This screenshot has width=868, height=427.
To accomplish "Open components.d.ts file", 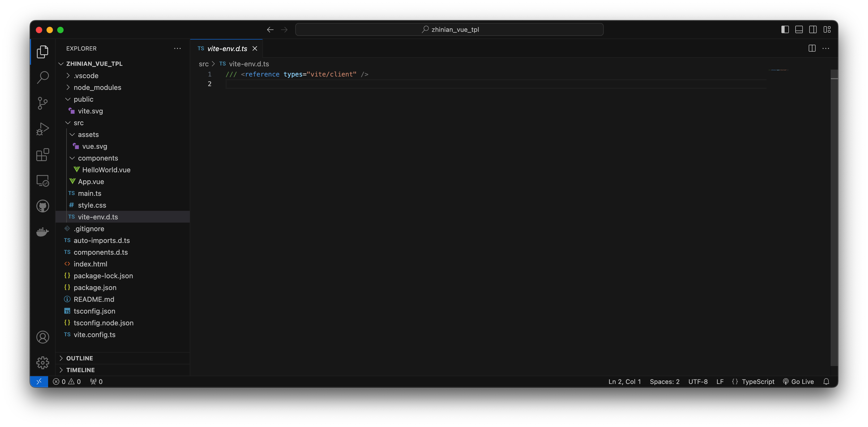I will [x=123, y=252].
